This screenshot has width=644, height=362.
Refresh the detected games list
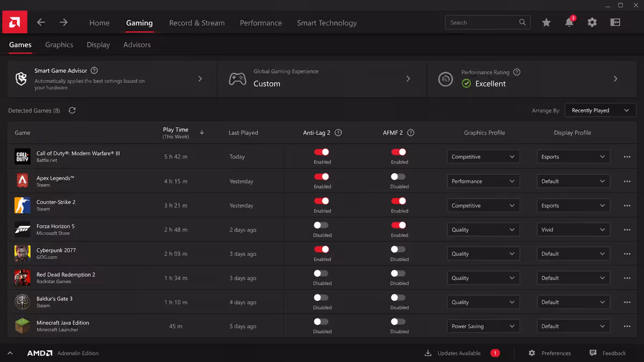point(72,110)
